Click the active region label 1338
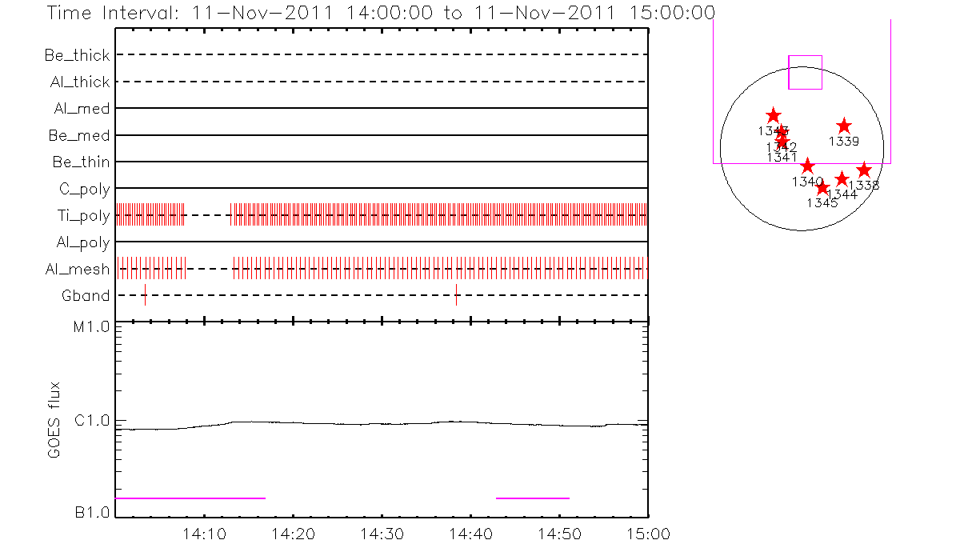This screenshot has height=560, width=960. [x=865, y=186]
